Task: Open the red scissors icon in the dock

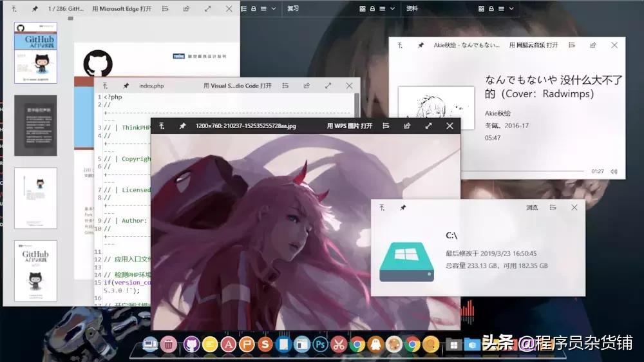Action: [x=339, y=345]
